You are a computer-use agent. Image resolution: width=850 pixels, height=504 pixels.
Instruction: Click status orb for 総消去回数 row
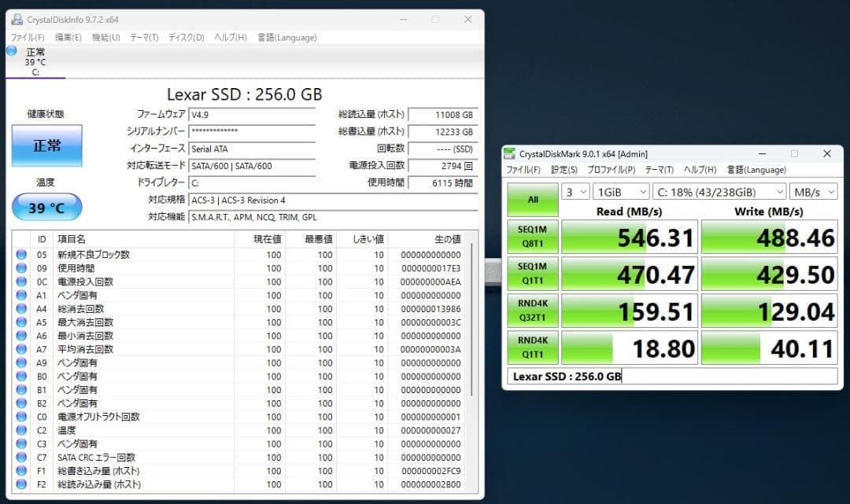(x=21, y=309)
